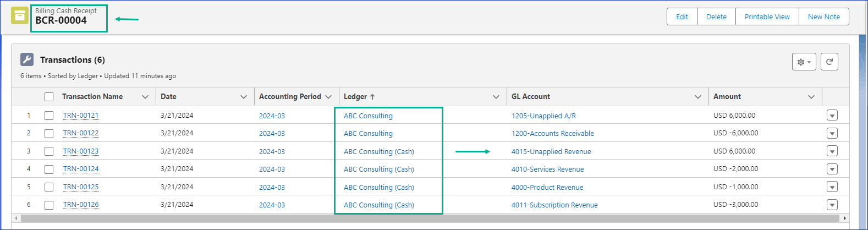This screenshot has height=230, width=868.
Task: Open the list settings gear menu
Action: (804, 62)
